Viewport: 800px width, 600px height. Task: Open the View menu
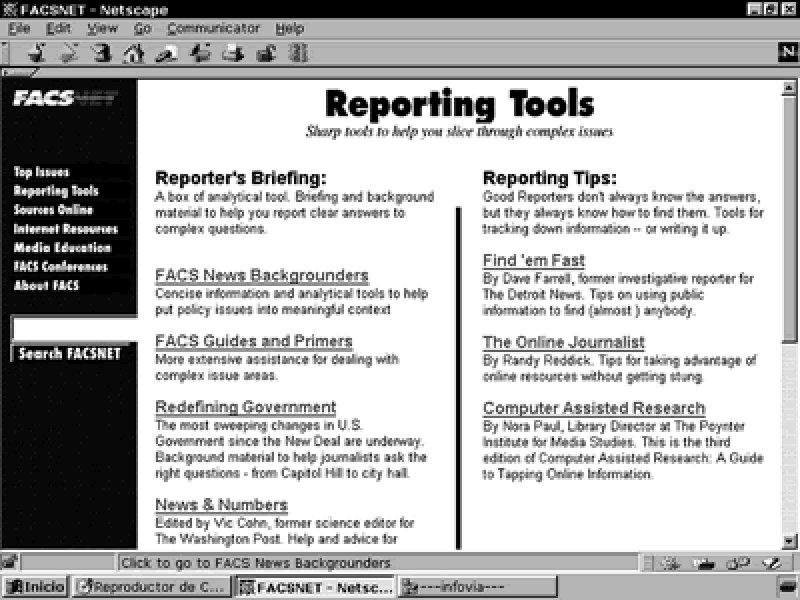[102, 29]
